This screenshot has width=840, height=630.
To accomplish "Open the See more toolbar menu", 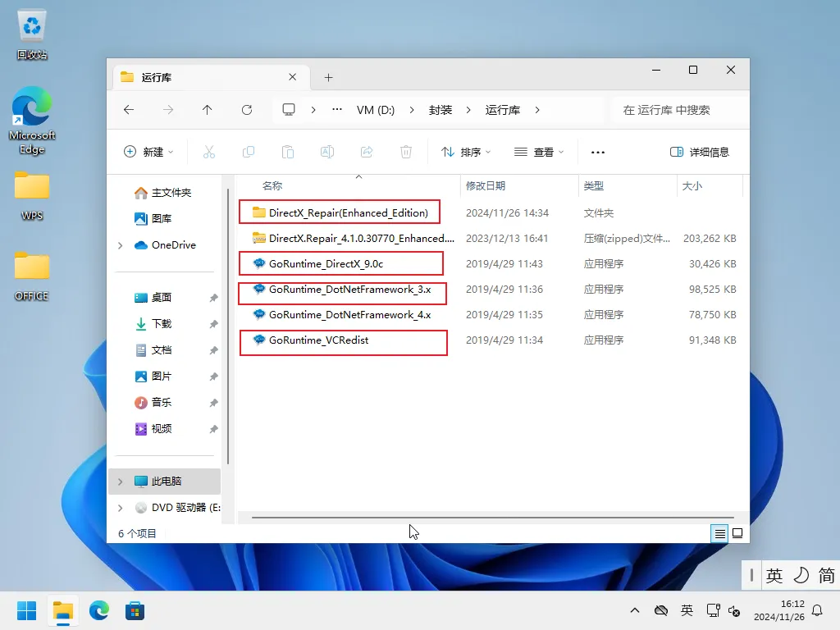I will point(598,152).
